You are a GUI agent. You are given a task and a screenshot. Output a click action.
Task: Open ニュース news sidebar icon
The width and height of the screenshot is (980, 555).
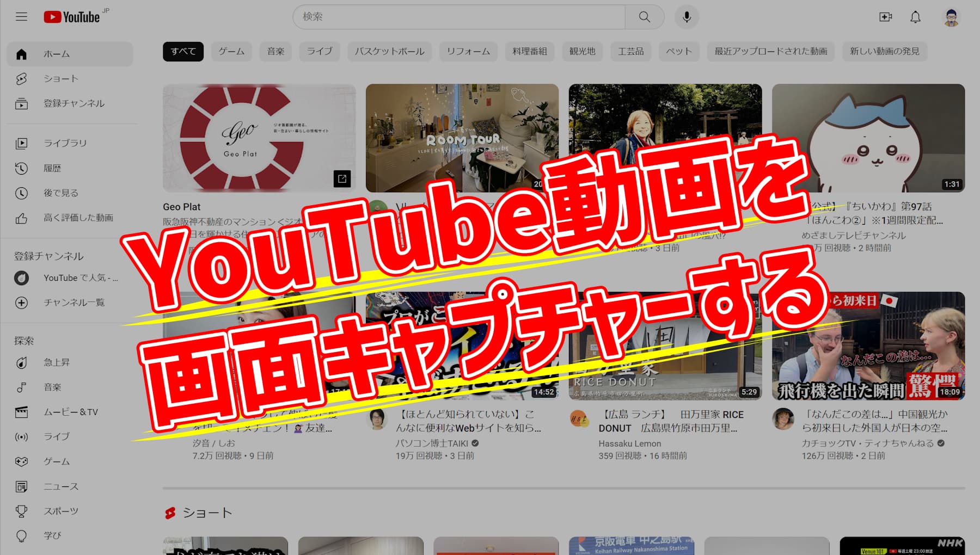21,486
